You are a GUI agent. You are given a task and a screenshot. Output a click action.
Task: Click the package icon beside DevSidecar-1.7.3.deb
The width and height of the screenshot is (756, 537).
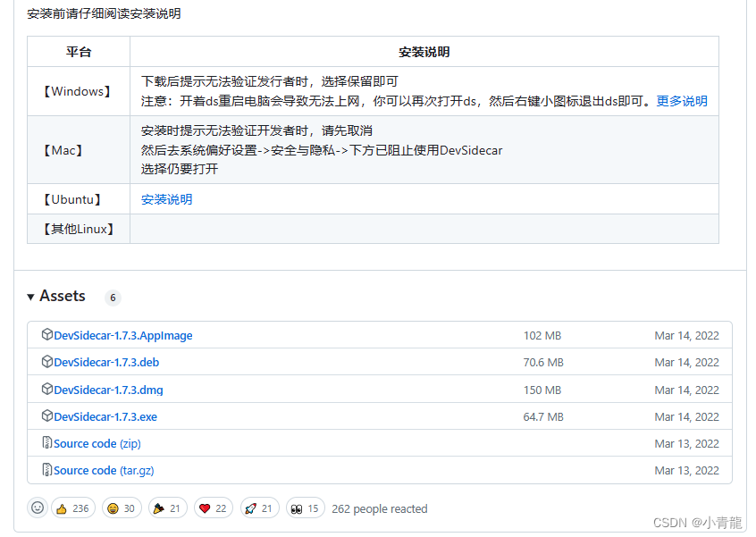(47, 362)
